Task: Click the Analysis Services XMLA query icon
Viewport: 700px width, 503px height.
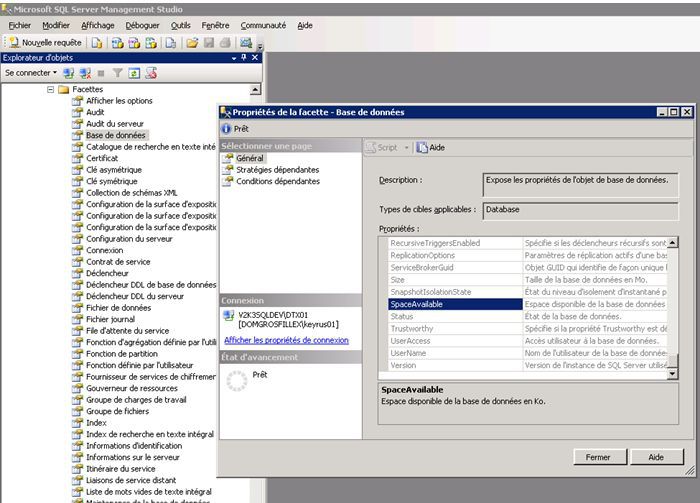Action: tap(151, 43)
